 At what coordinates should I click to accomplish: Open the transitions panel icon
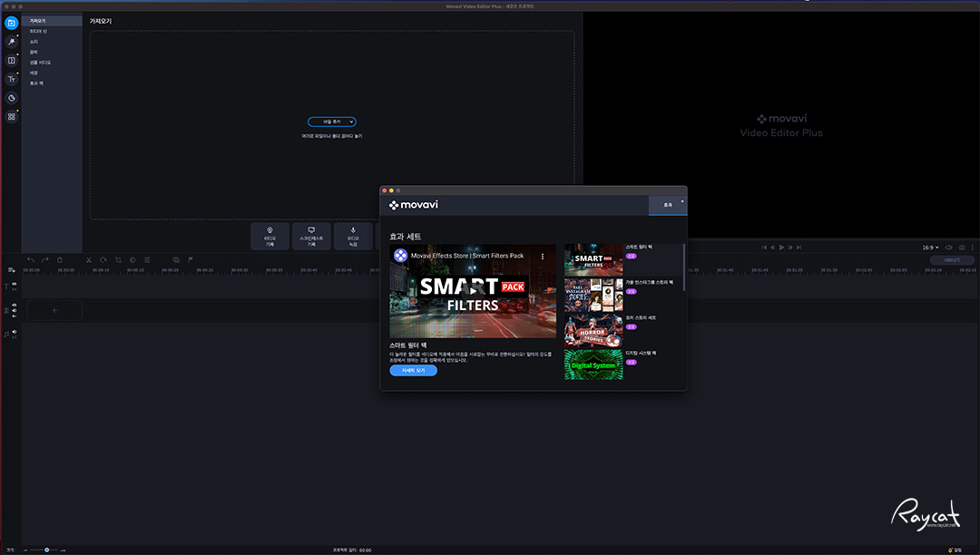(11, 61)
